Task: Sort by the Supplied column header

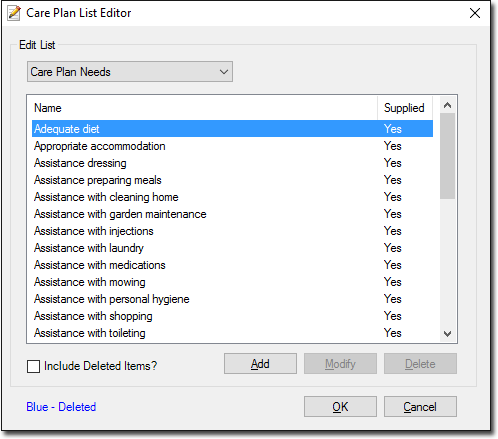Action: tap(405, 108)
